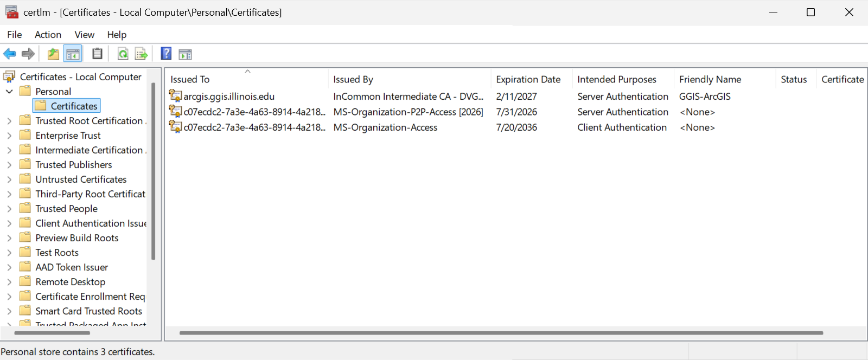Screen dimensions: 868x360
Task: Expand Third-Party Root Certification node
Action: click(x=9, y=194)
